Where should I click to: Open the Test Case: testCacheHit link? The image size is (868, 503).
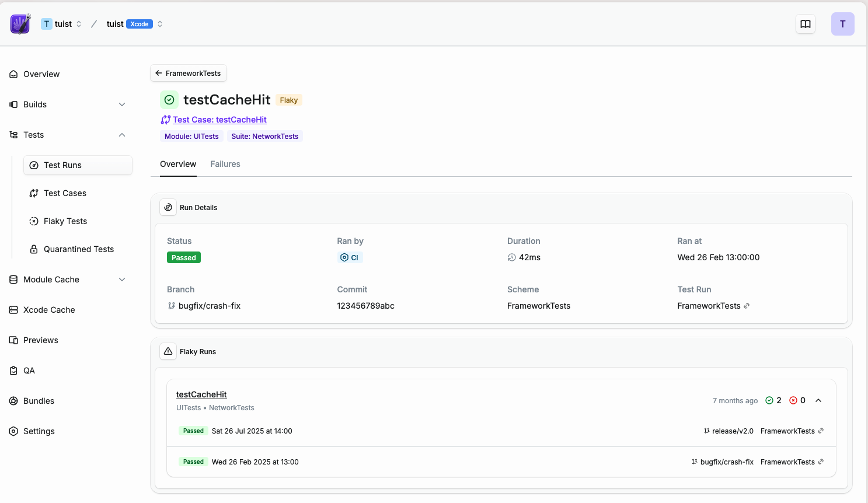tap(219, 120)
